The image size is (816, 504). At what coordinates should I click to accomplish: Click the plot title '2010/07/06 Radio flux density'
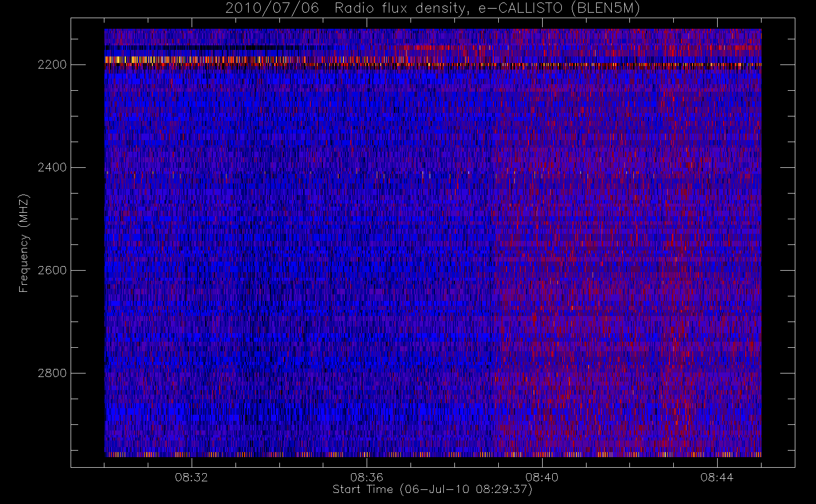[433, 9]
